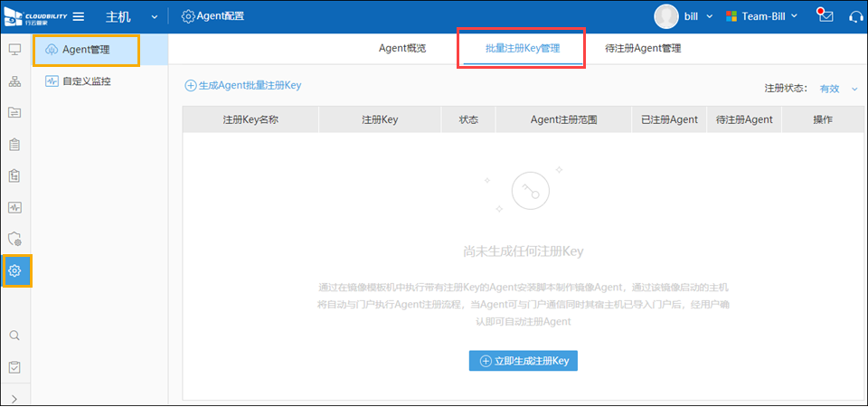868x407 pixels.
Task: Click the headset support icon
Action: click(x=856, y=16)
